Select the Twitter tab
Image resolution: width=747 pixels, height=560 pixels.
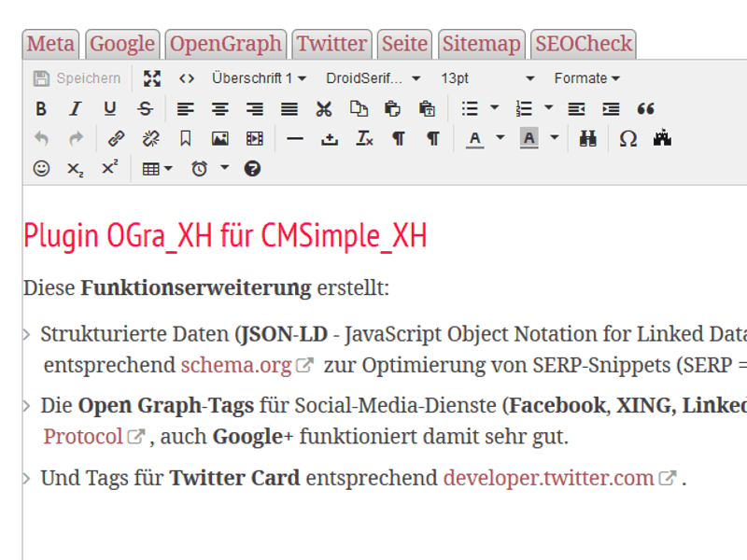(332, 44)
